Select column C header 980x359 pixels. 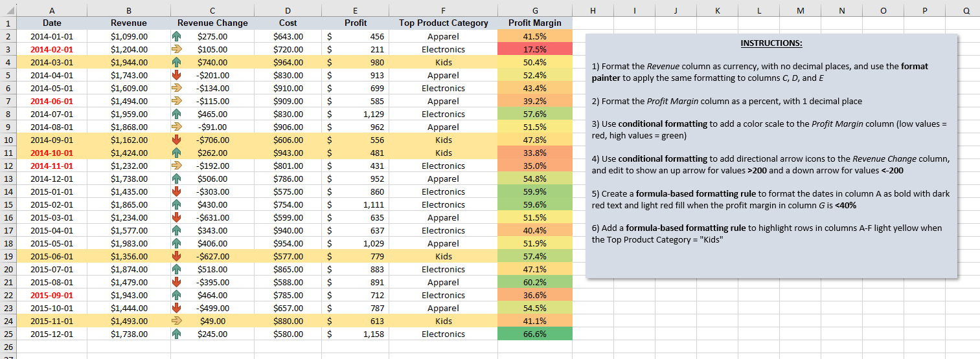(x=212, y=10)
